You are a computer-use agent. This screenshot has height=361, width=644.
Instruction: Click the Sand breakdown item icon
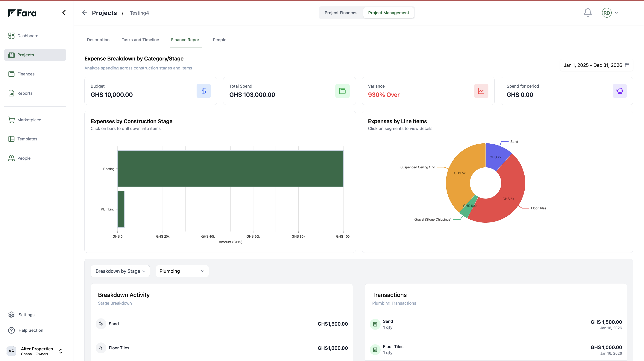(101, 324)
